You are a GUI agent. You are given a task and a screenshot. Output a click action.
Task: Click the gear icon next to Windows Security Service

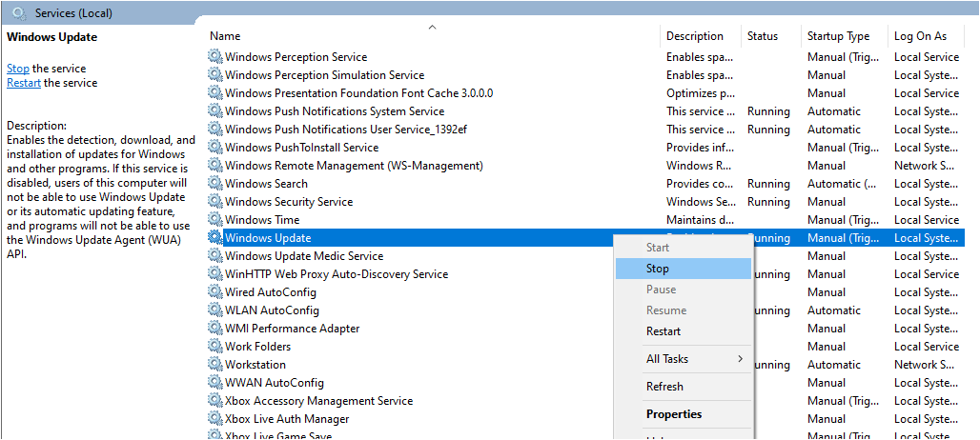click(215, 202)
